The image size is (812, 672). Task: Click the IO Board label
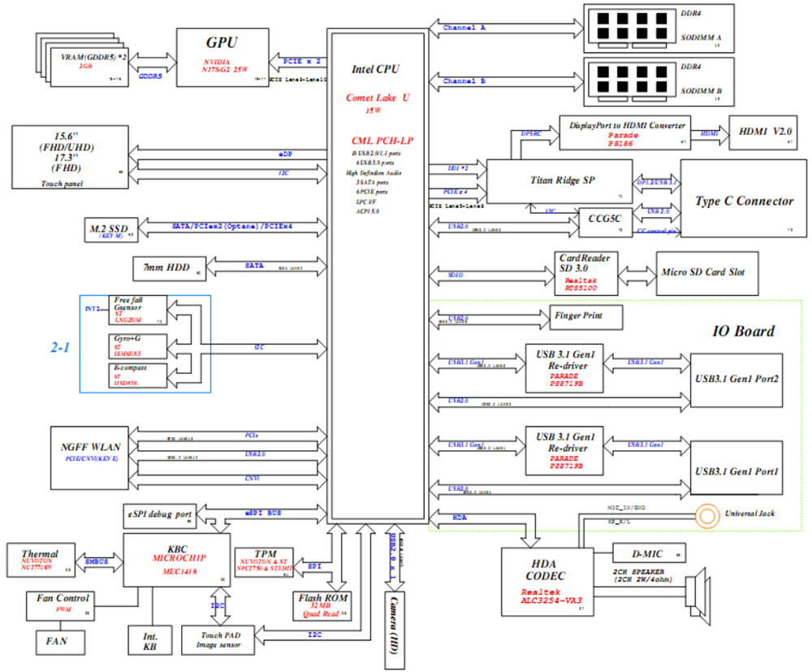coord(744,331)
